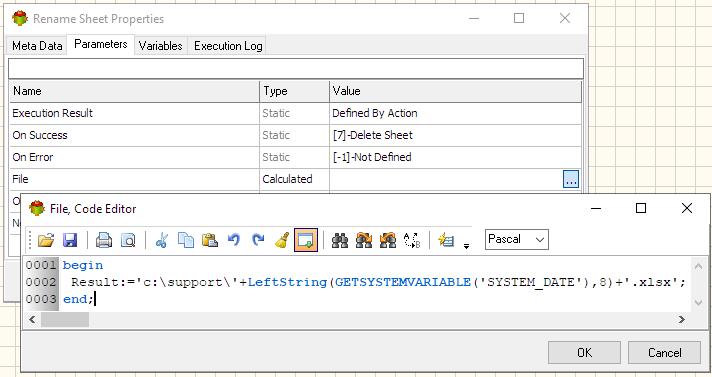Viewport: 712px width, 377px height.
Task: Cut selected code with the scissors icon
Action: [x=162, y=240]
